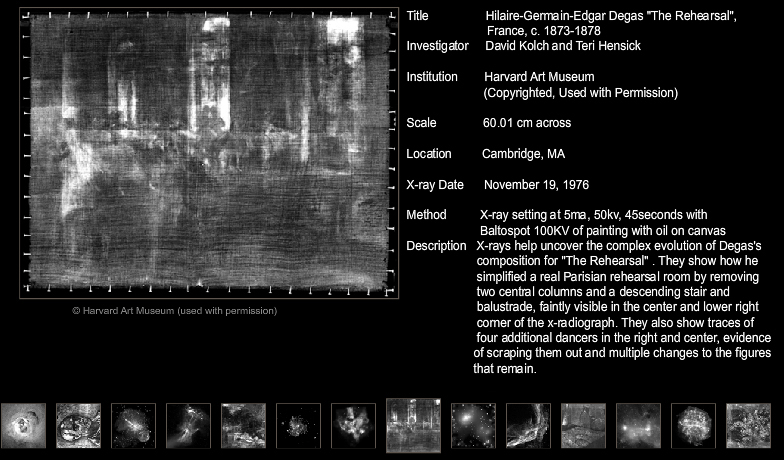Click the "X-ray Date" field label
The height and width of the screenshot is (460, 784).
click(x=435, y=185)
